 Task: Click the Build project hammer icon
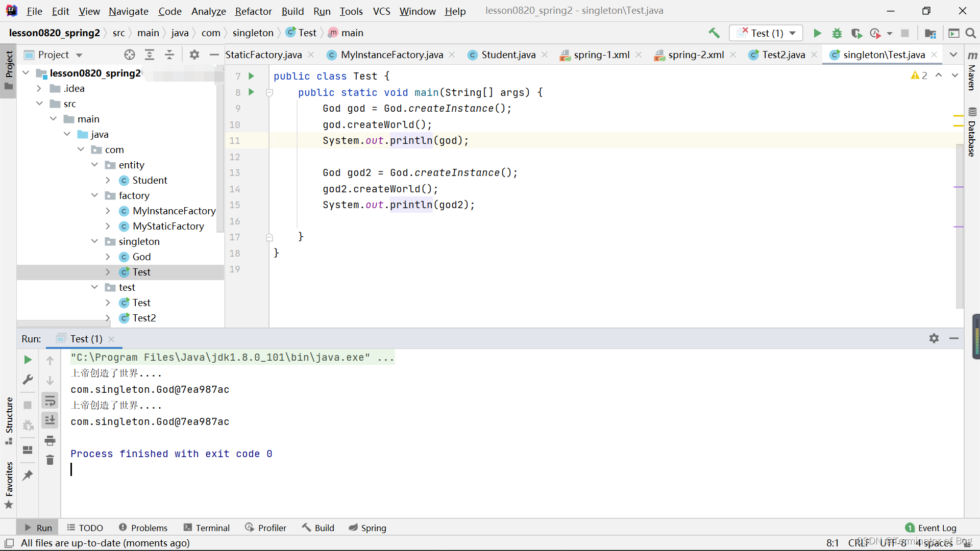(714, 33)
